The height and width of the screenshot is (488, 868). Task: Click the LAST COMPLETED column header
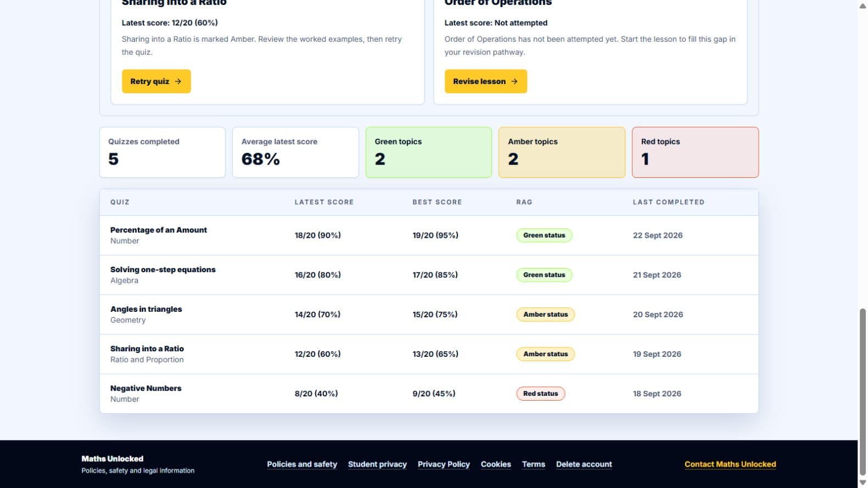[669, 202]
